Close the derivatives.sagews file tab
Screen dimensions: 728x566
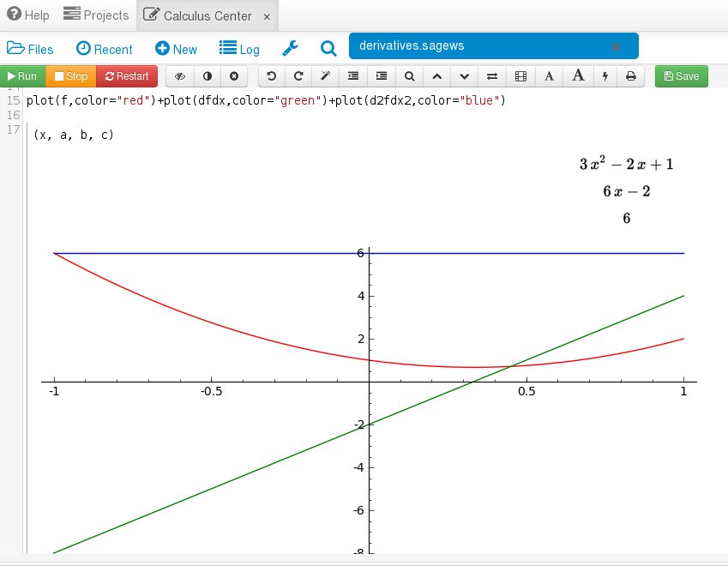[616, 46]
